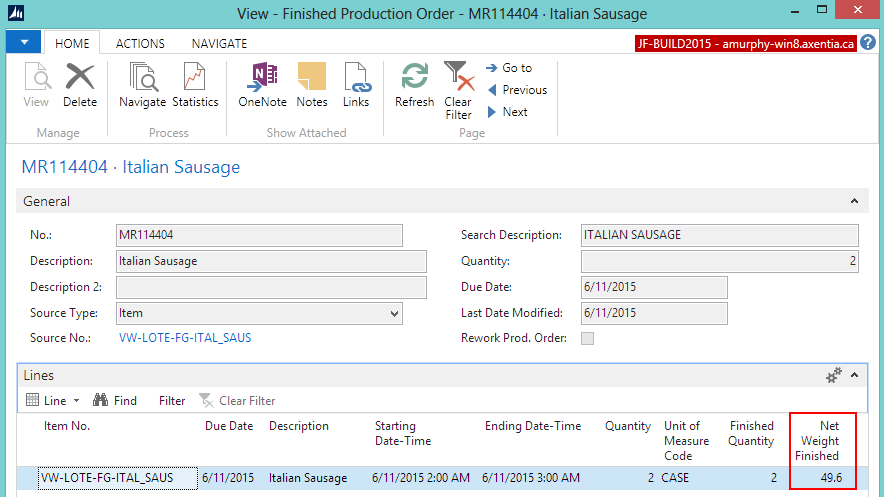Screen dimensions: 884x497
Task: Collapse the Lines section
Action: pos(853,376)
